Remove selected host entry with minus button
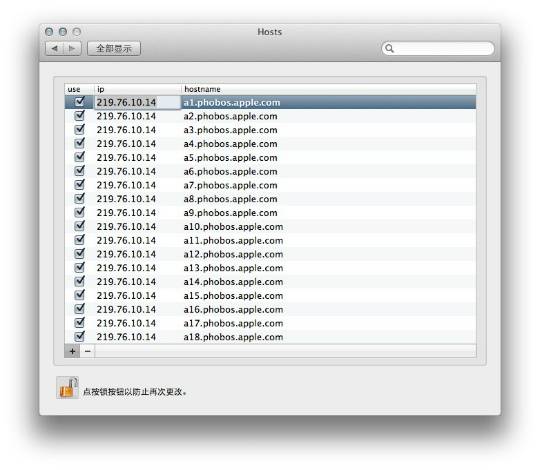Image resolution: width=540 pixels, height=470 pixels. 87,351
